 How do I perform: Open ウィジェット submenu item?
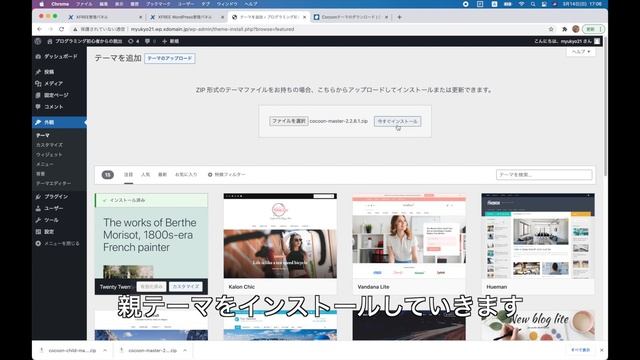(x=49, y=155)
